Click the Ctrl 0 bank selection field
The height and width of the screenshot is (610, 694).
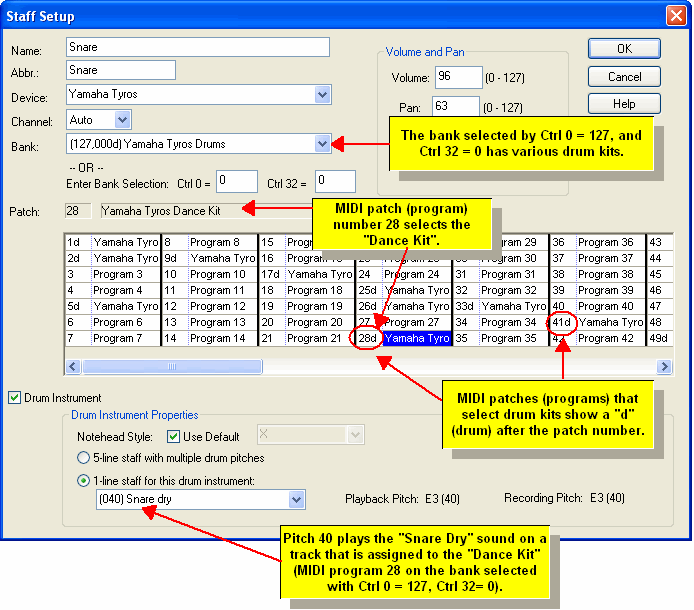point(236,180)
